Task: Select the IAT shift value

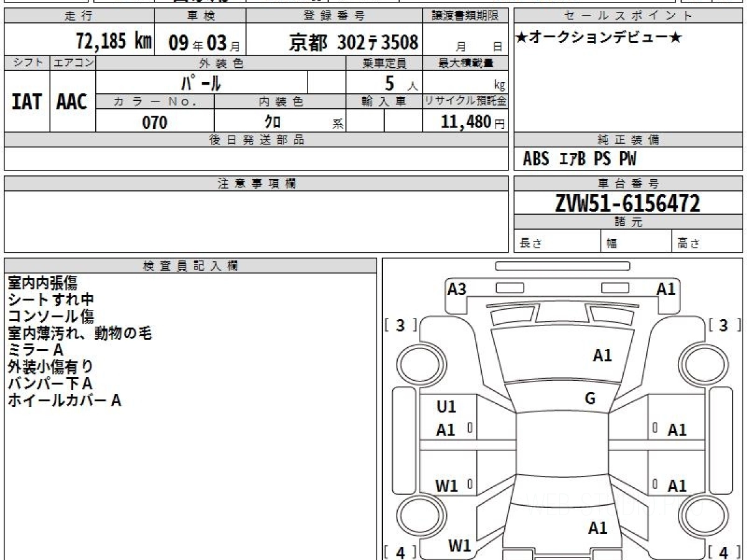Action: [27, 102]
